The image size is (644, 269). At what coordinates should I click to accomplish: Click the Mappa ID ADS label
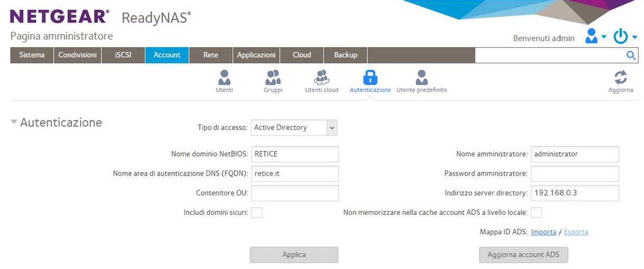(503, 232)
